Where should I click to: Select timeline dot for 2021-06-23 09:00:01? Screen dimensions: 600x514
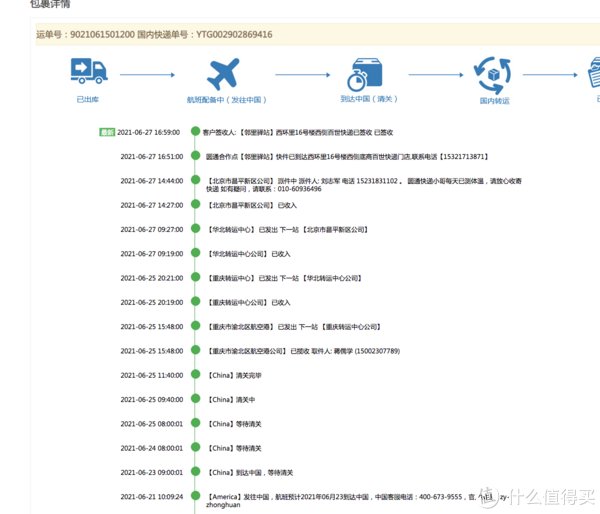point(196,471)
